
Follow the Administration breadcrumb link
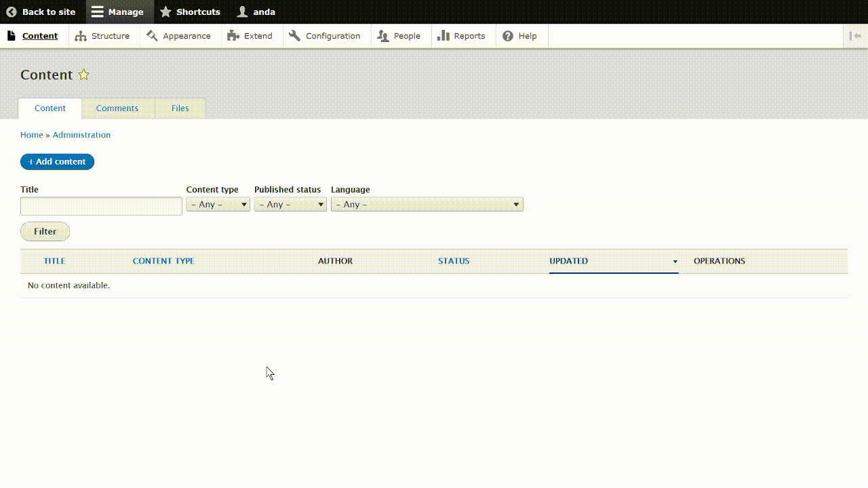tap(81, 135)
